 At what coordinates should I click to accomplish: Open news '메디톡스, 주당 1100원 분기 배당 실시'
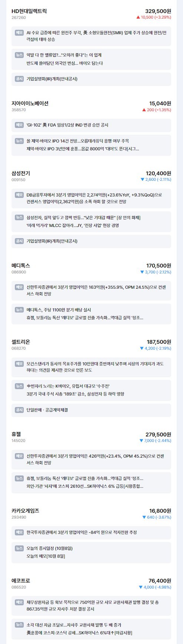click(x=59, y=310)
